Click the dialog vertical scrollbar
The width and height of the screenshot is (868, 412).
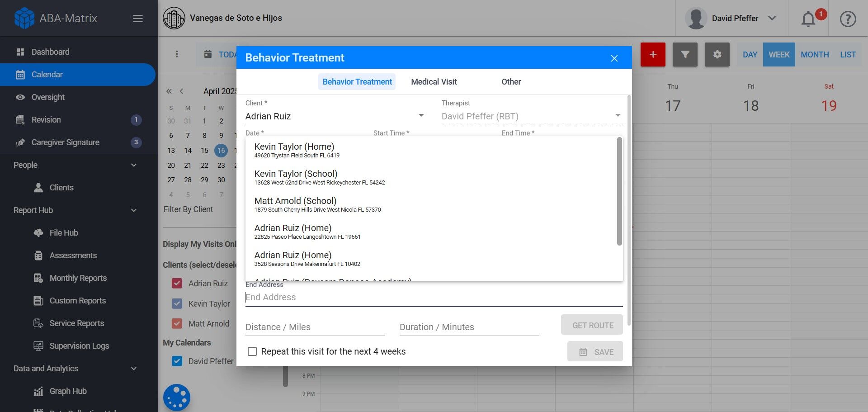[x=628, y=210]
